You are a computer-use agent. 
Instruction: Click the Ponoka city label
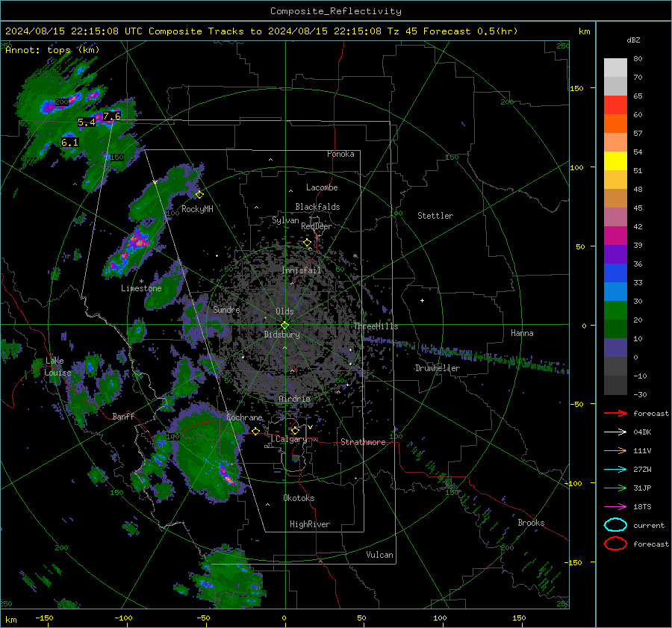[x=340, y=154]
